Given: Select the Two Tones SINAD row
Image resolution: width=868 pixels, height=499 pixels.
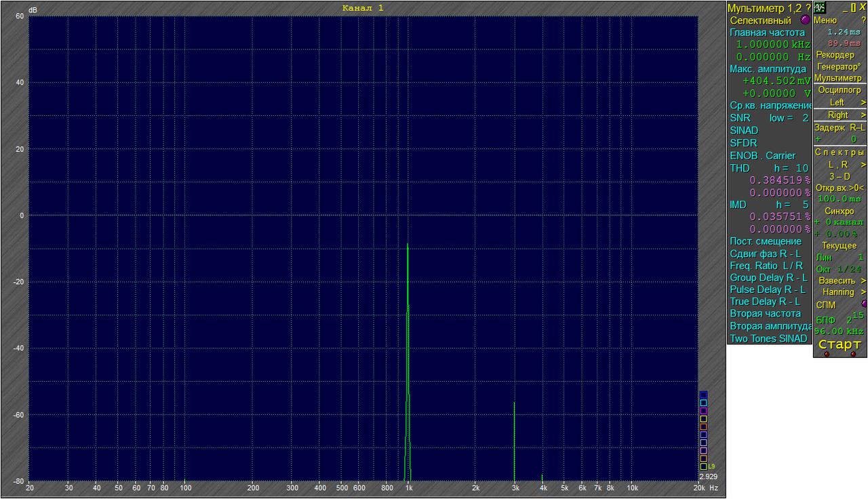Looking at the screenshot, I should tap(769, 338).
